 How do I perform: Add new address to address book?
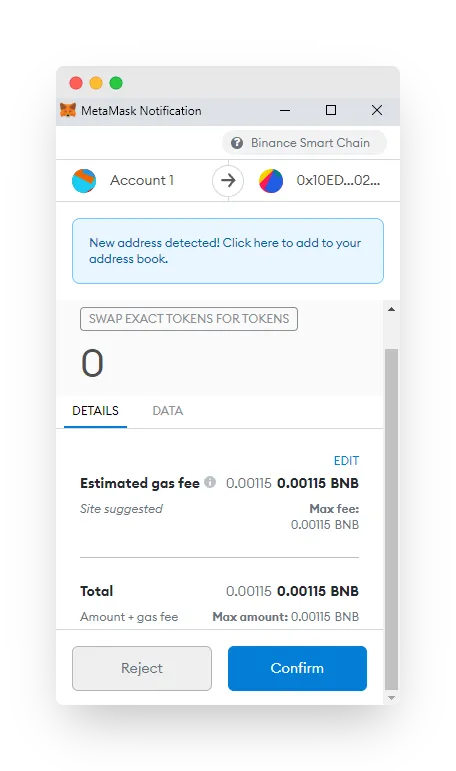(x=228, y=251)
